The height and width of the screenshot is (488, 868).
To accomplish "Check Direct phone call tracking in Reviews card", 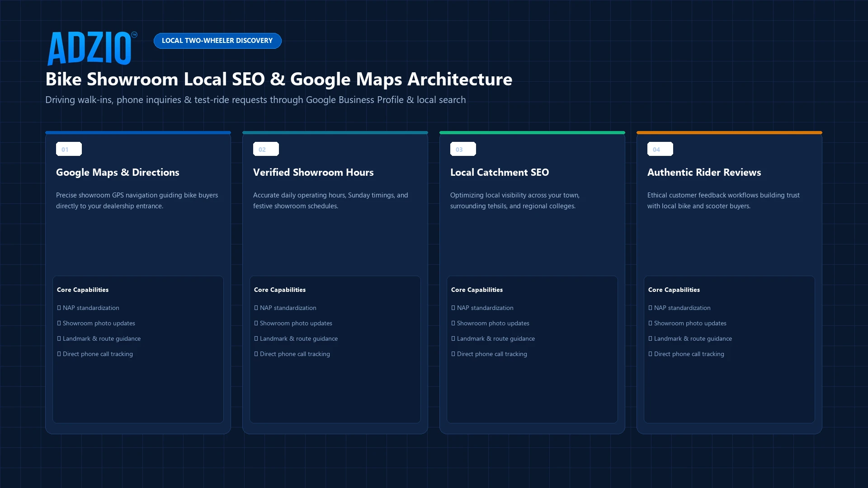I will [686, 354].
